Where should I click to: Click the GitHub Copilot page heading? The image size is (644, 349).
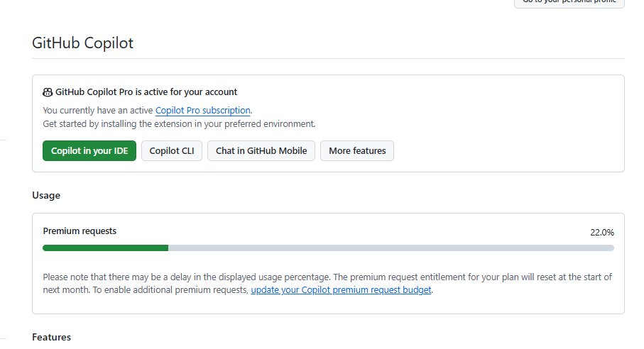[x=82, y=43]
